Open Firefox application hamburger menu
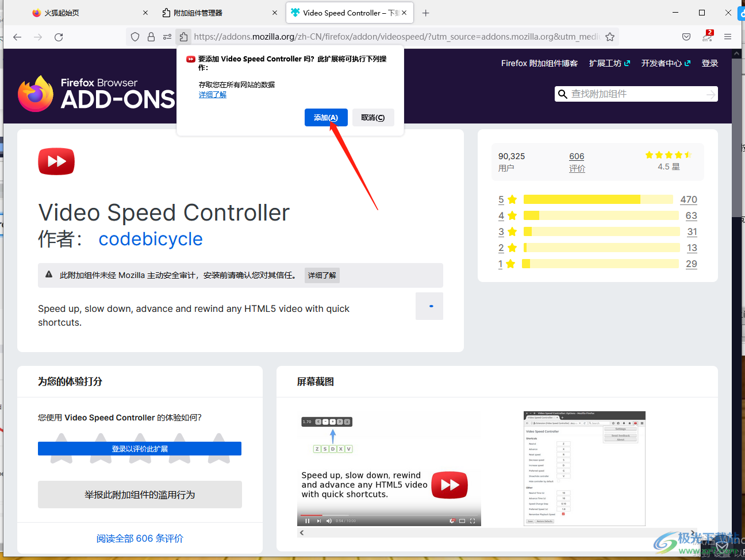This screenshot has width=745, height=560. (x=728, y=37)
